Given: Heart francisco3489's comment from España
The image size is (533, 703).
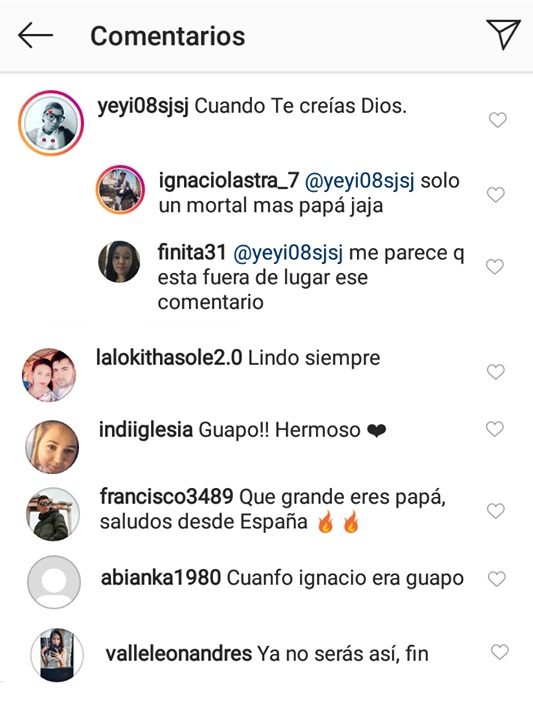Looking at the screenshot, I should 496,511.
